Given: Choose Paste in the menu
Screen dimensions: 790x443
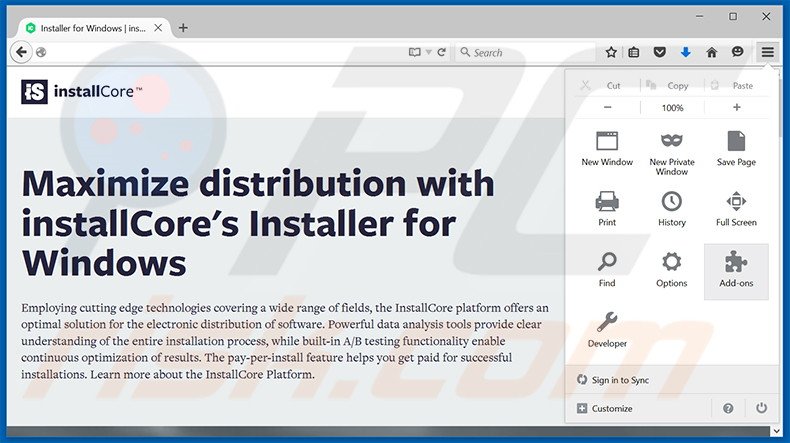Looking at the screenshot, I should coord(736,86).
